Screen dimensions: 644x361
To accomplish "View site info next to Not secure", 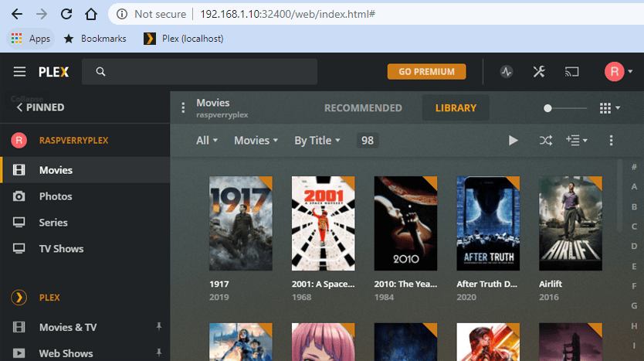I will click(122, 14).
